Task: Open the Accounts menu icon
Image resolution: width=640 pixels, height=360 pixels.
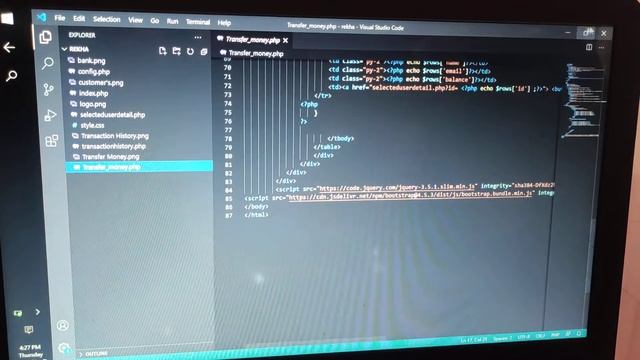Action: coord(62,325)
